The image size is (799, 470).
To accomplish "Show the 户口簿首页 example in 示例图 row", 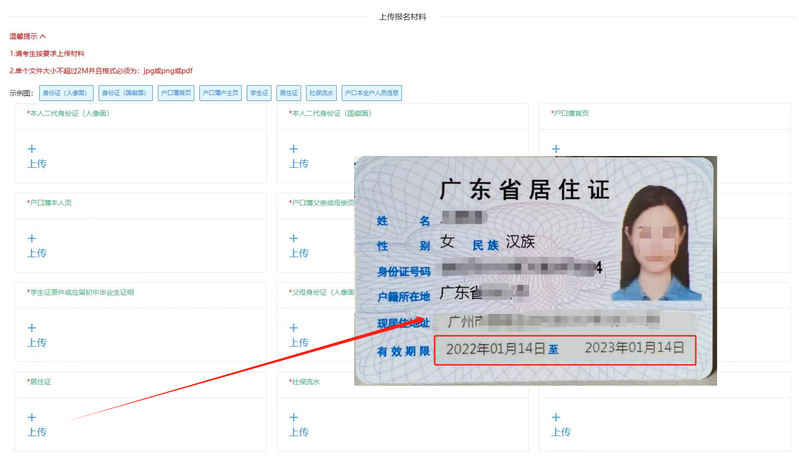I will tap(175, 92).
